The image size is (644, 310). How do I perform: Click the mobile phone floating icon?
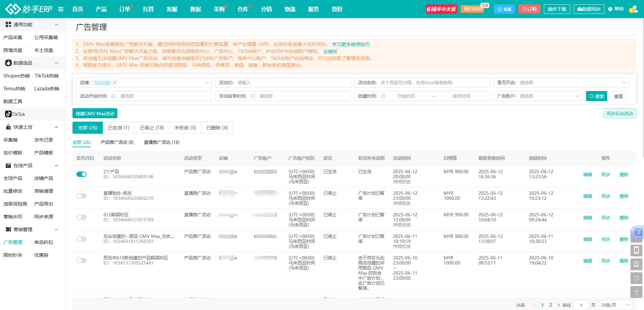tap(636, 250)
